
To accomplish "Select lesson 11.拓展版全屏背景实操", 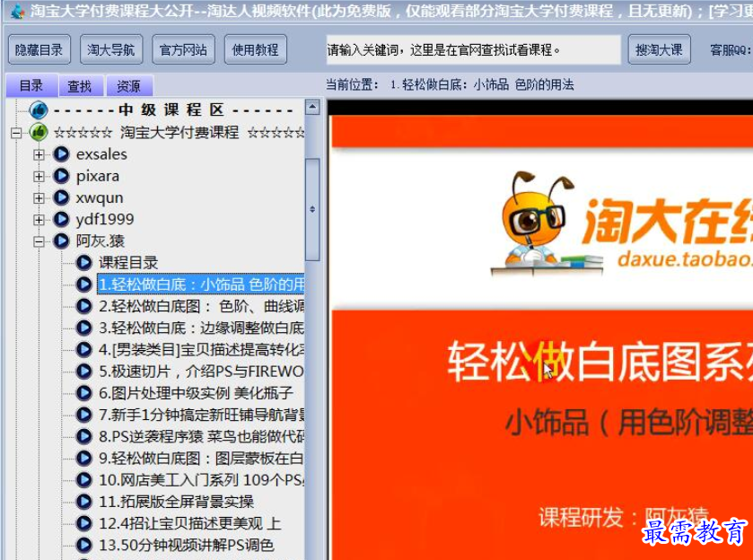I will (x=176, y=502).
